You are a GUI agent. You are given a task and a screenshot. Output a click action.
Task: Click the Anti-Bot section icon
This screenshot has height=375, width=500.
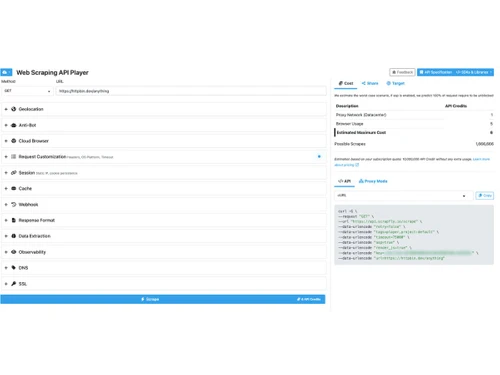click(14, 125)
